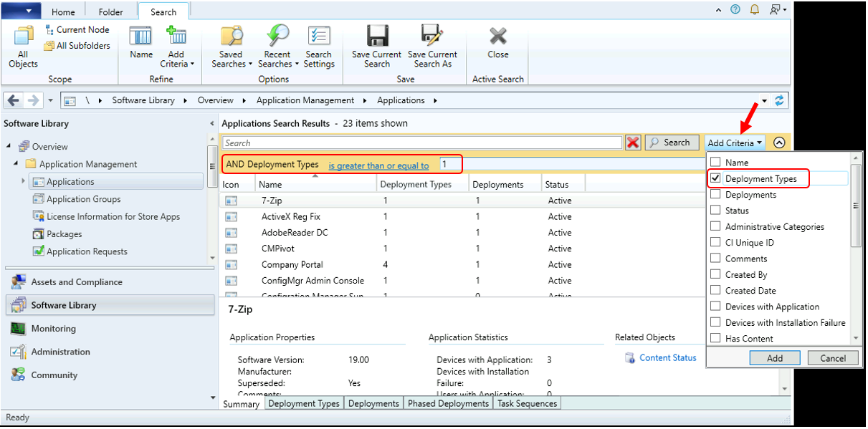
Task: Expand the Saved Searches menu
Action: point(231,45)
